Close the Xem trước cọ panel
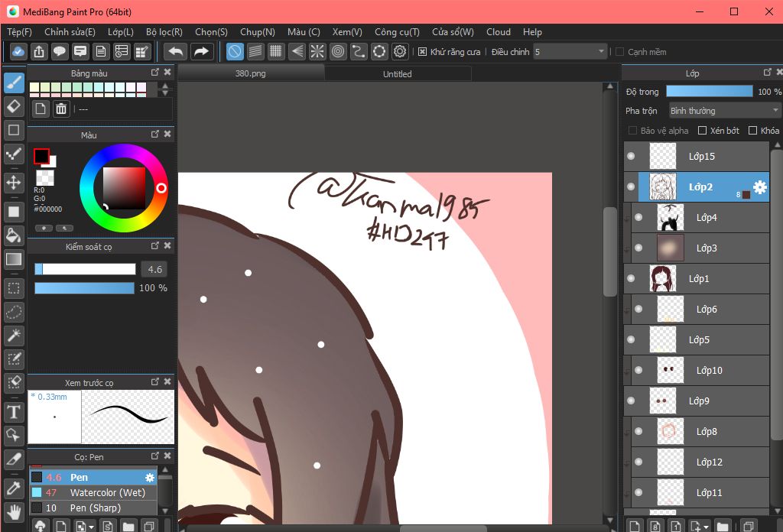This screenshot has width=783, height=532. click(167, 381)
